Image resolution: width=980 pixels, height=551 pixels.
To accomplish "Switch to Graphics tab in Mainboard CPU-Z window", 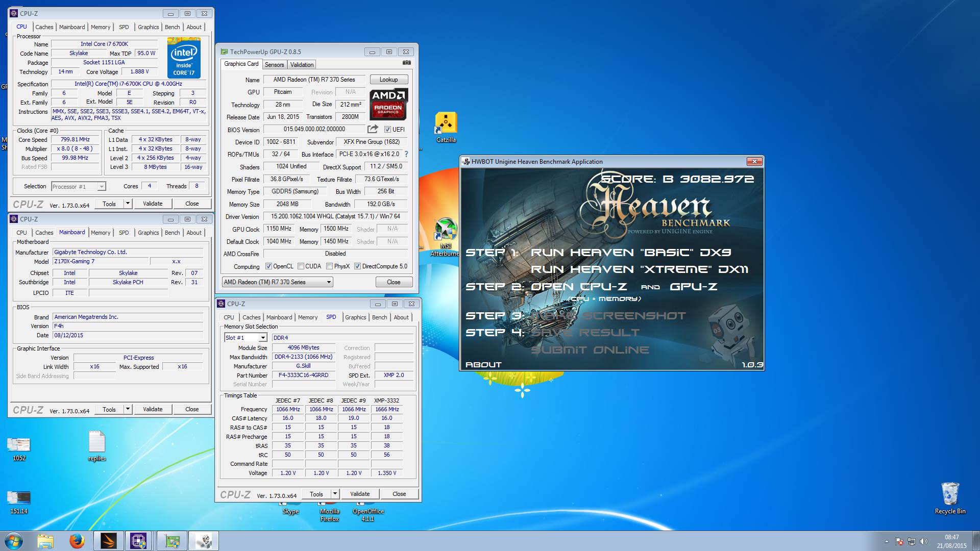I will click(x=149, y=233).
